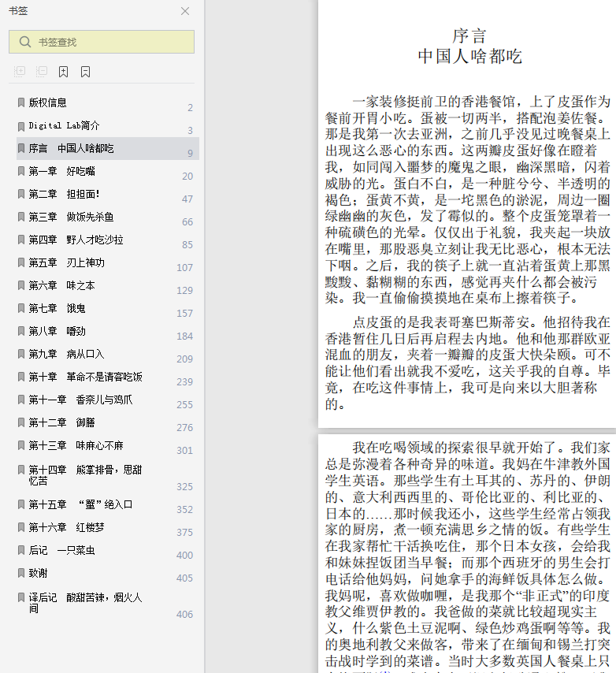616x673 pixels.
Task: Click the remove bookmark icon
Action: pyautogui.click(x=85, y=71)
